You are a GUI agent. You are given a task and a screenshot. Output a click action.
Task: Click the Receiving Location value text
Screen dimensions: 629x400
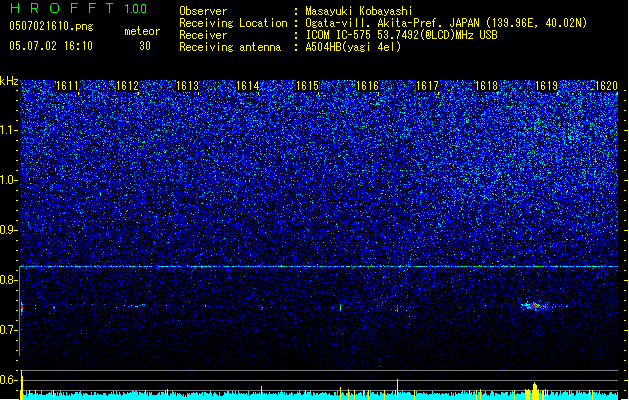[x=446, y=23]
